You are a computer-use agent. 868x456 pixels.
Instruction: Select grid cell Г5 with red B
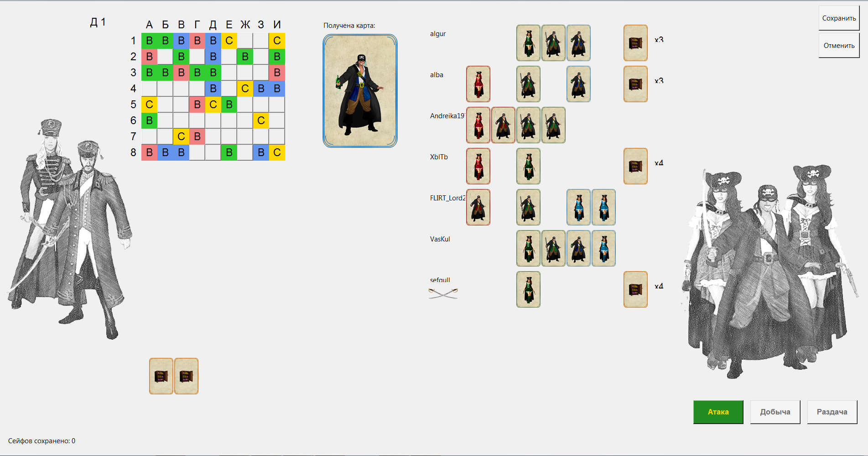coord(197,105)
